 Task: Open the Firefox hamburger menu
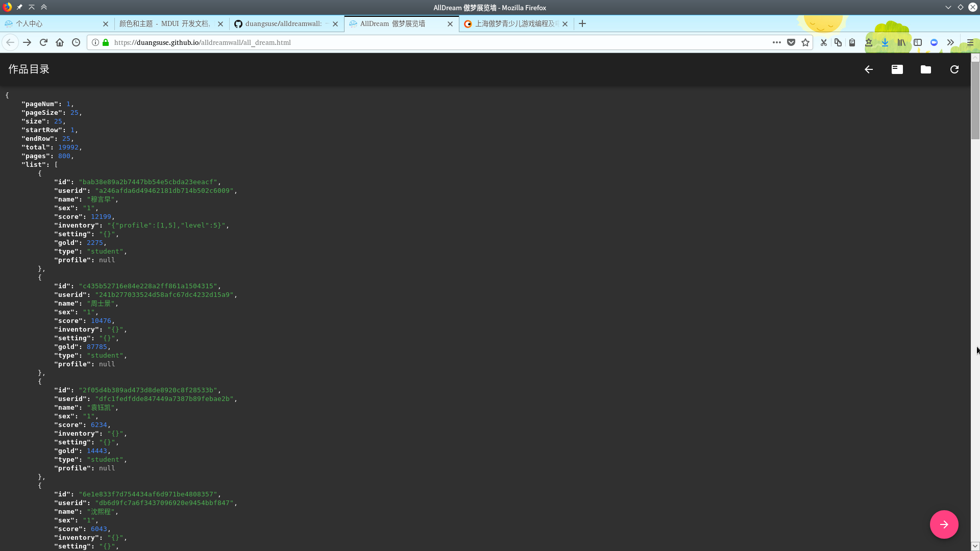tap(970, 42)
